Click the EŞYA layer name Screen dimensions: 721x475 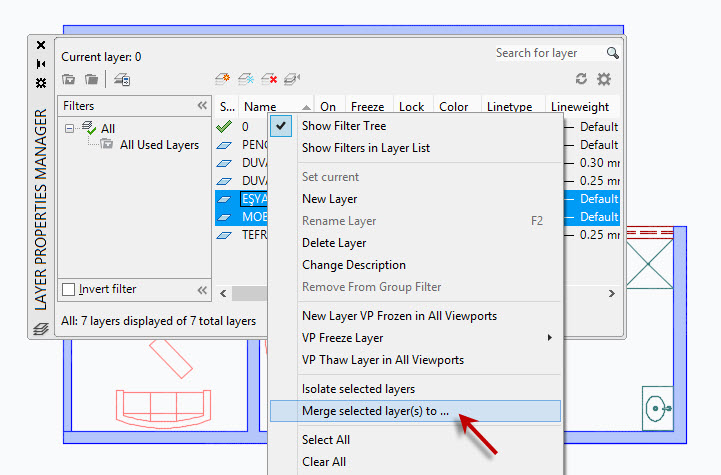click(254, 199)
